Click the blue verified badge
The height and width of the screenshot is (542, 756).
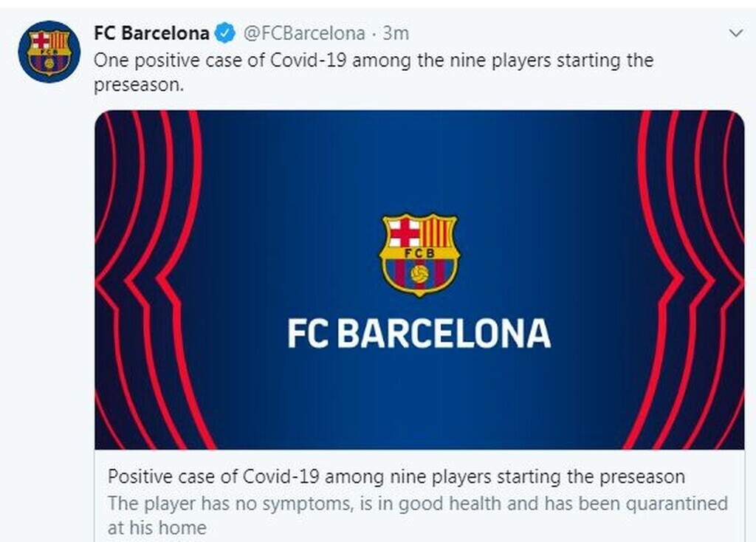coord(224,33)
